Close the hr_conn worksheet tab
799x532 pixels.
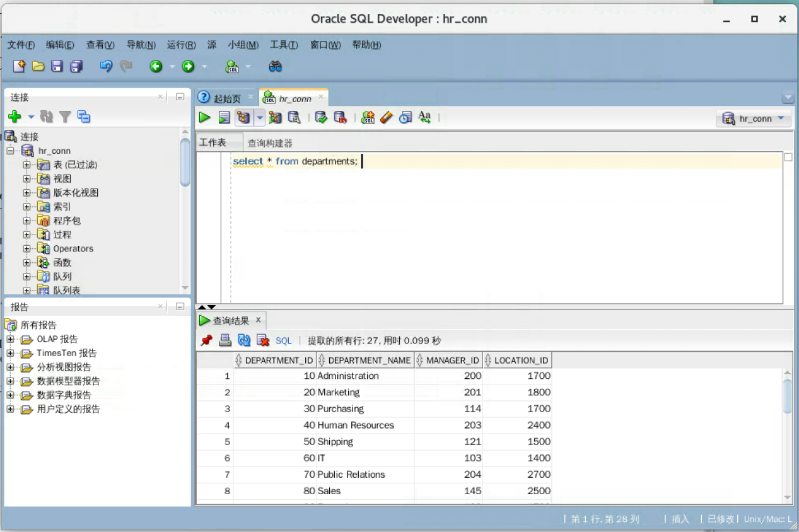click(x=321, y=98)
